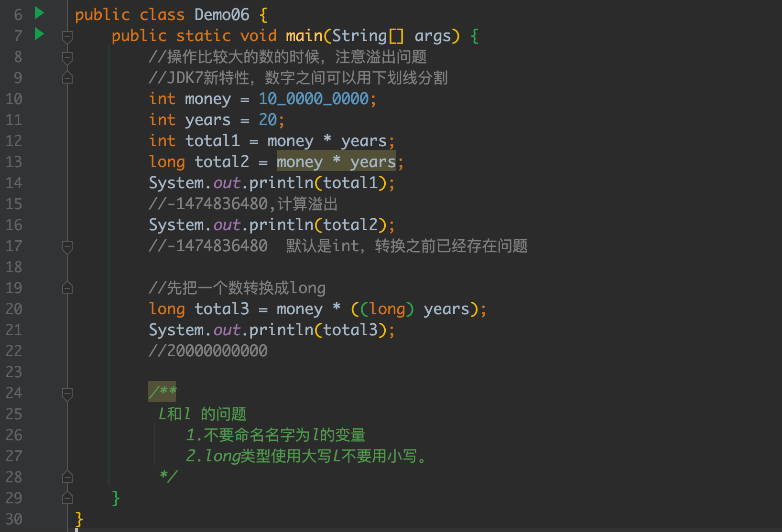Collapse Javadoc comment fold on line 24
This screenshot has height=532, width=782.
(67, 394)
